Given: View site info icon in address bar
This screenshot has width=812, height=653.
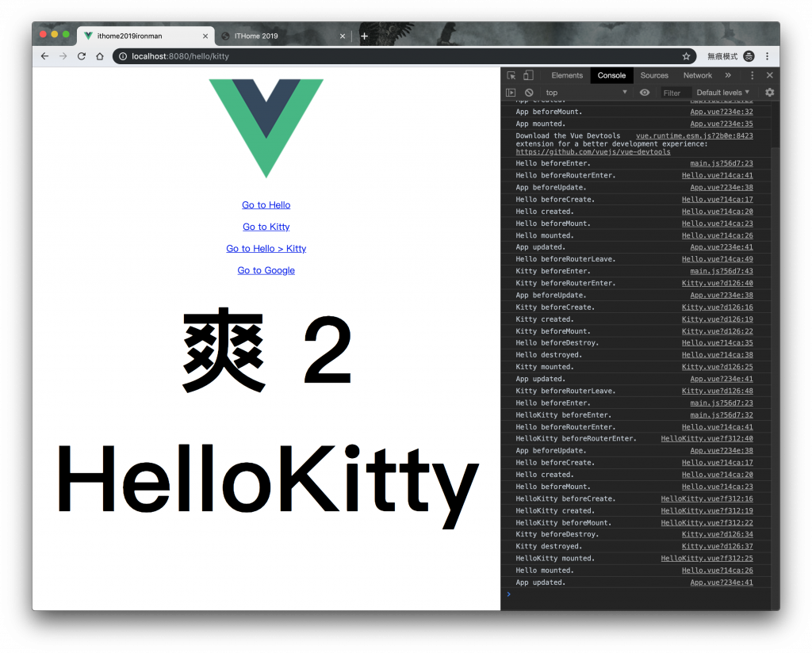Looking at the screenshot, I should (x=123, y=56).
